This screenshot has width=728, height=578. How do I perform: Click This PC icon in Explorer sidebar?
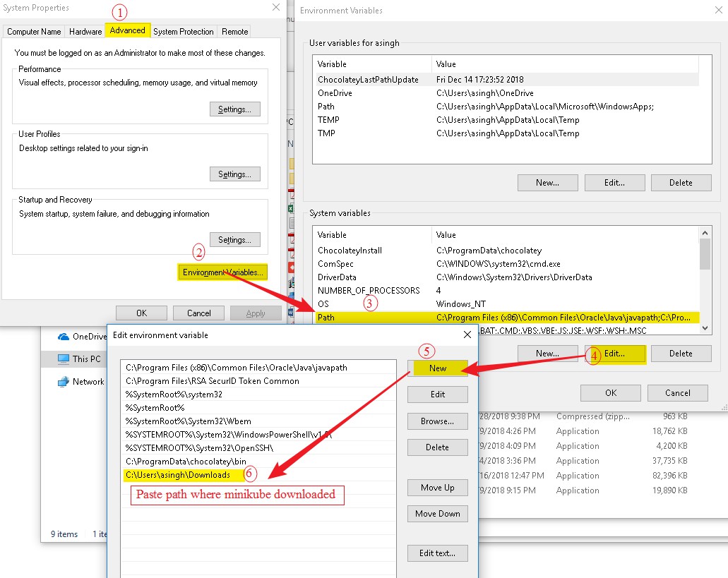63,359
